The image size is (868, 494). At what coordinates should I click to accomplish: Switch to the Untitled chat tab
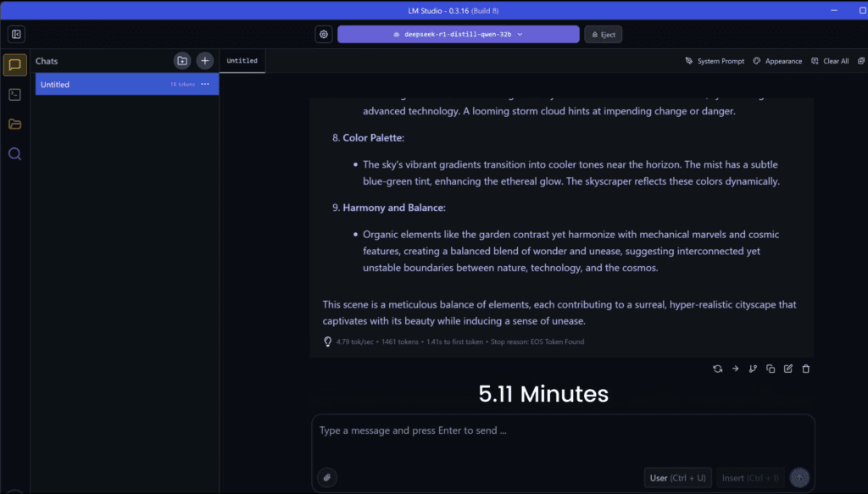pos(242,61)
